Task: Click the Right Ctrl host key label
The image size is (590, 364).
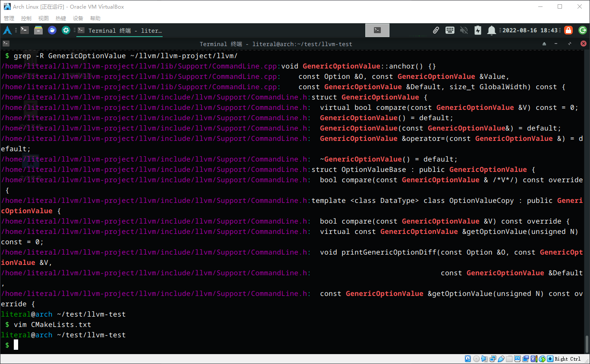Action: click(x=568, y=359)
